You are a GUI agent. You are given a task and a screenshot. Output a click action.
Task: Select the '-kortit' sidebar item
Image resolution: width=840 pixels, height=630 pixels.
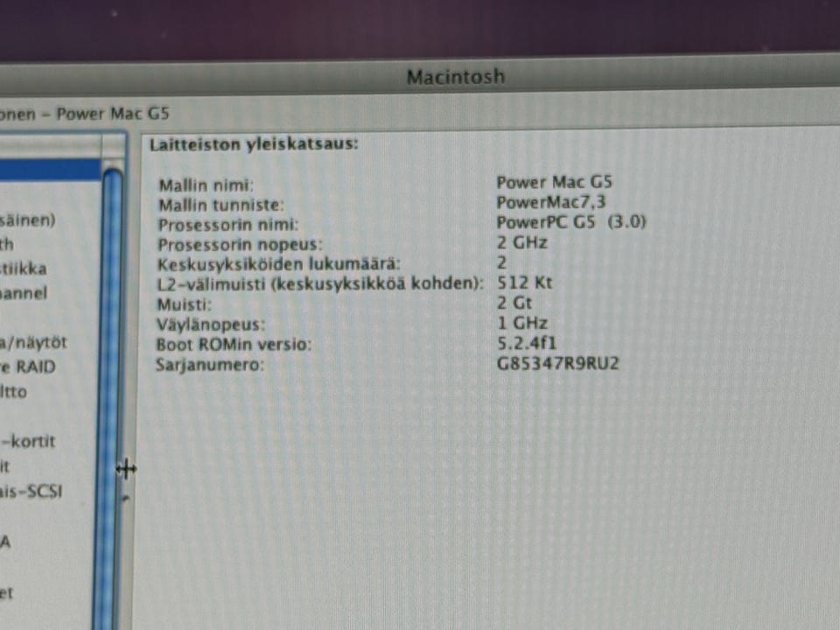coord(28,441)
